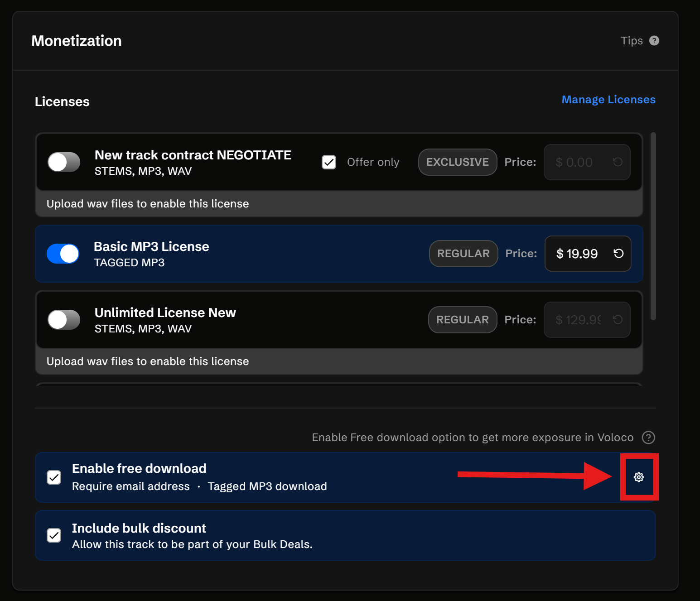Click the REGULAR badge on Unlimited License New
Image resolution: width=700 pixels, height=601 pixels.
[462, 320]
